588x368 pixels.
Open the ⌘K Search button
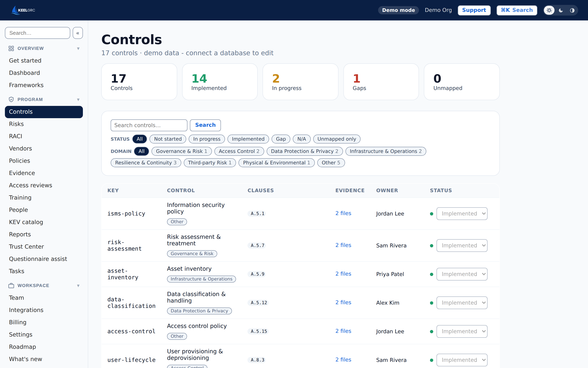click(517, 10)
